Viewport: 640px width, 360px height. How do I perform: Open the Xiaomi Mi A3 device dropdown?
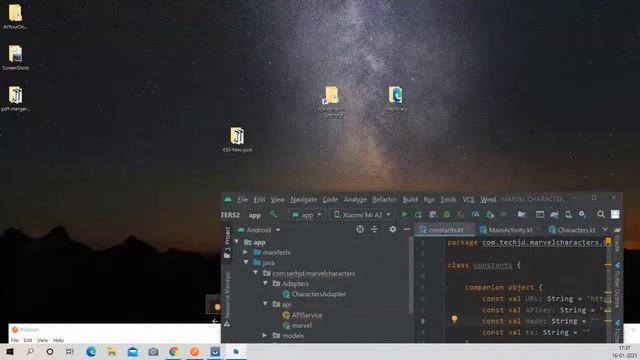coord(362,214)
